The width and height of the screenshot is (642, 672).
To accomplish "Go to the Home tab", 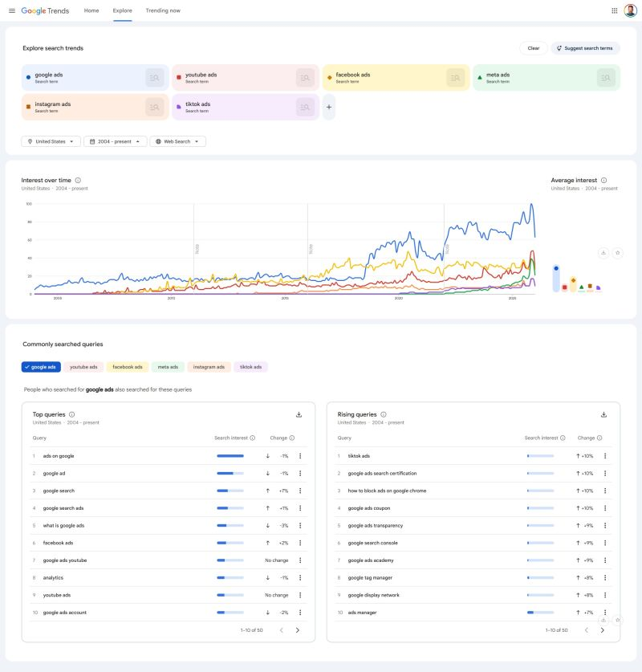I will coord(91,10).
